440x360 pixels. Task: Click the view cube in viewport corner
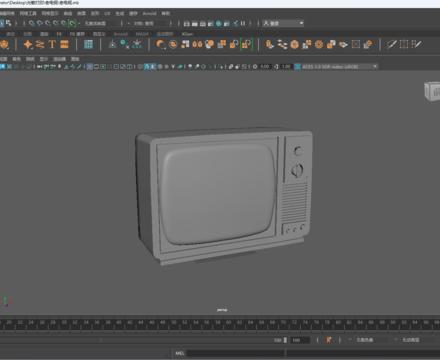[x=432, y=91]
